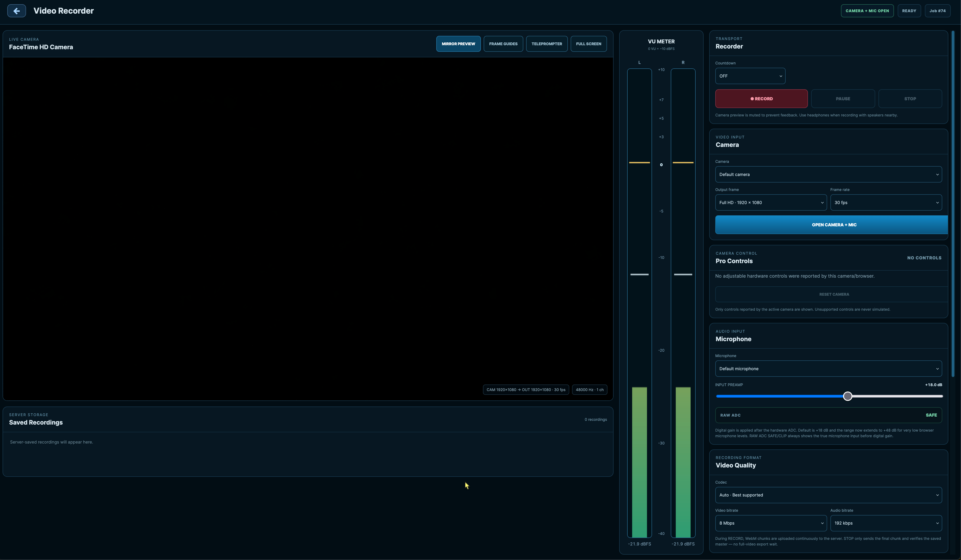Image resolution: width=961 pixels, height=560 pixels.
Task: Open the Frame rate dropdown
Action: coord(886,202)
